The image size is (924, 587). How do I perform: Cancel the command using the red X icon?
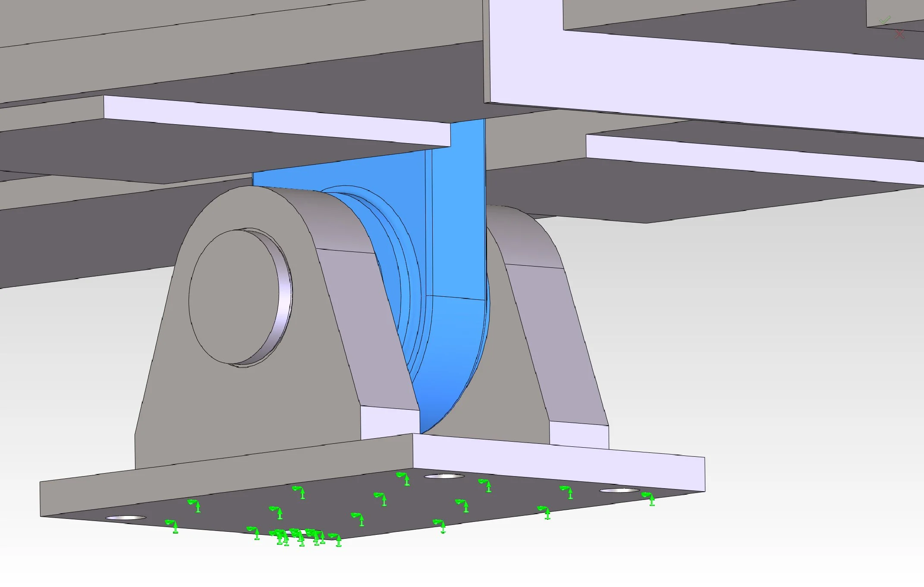[x=899, y=34]
